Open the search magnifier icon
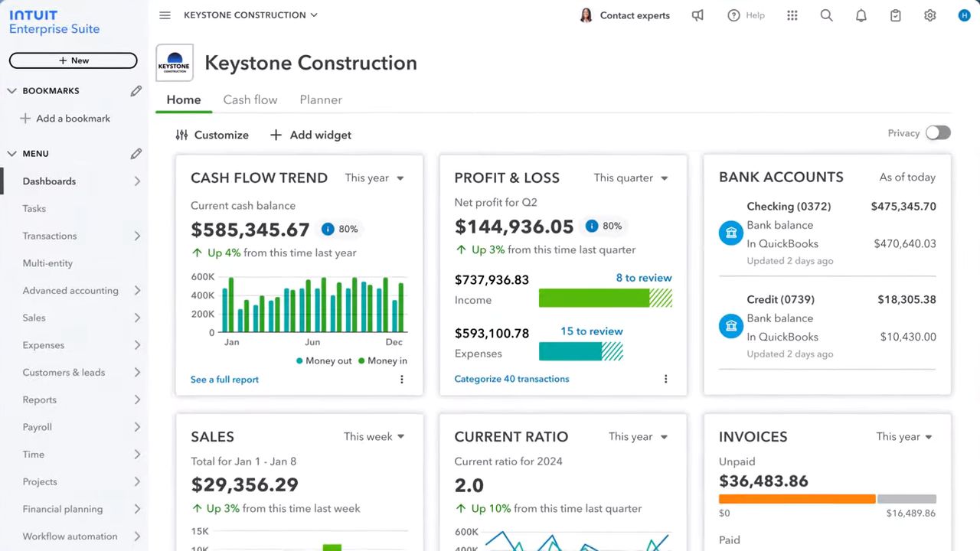This screenshot has height=551, width=980. [826, 15]
